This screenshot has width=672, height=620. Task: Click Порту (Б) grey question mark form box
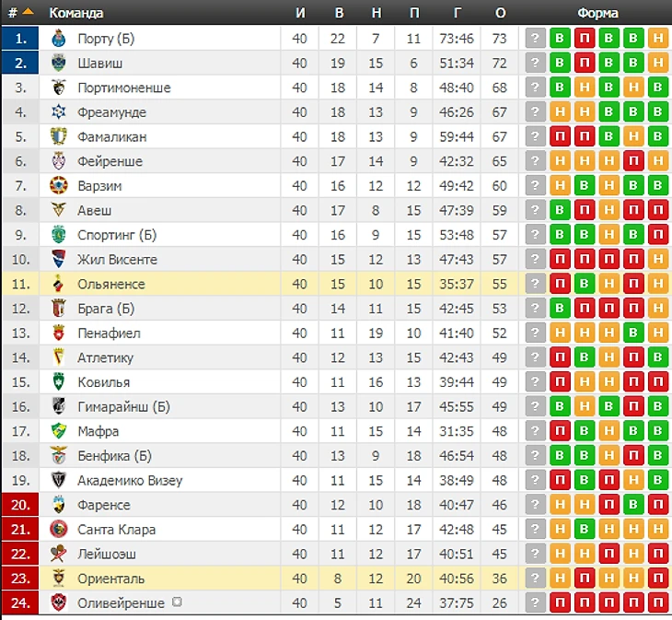(535, 39)
